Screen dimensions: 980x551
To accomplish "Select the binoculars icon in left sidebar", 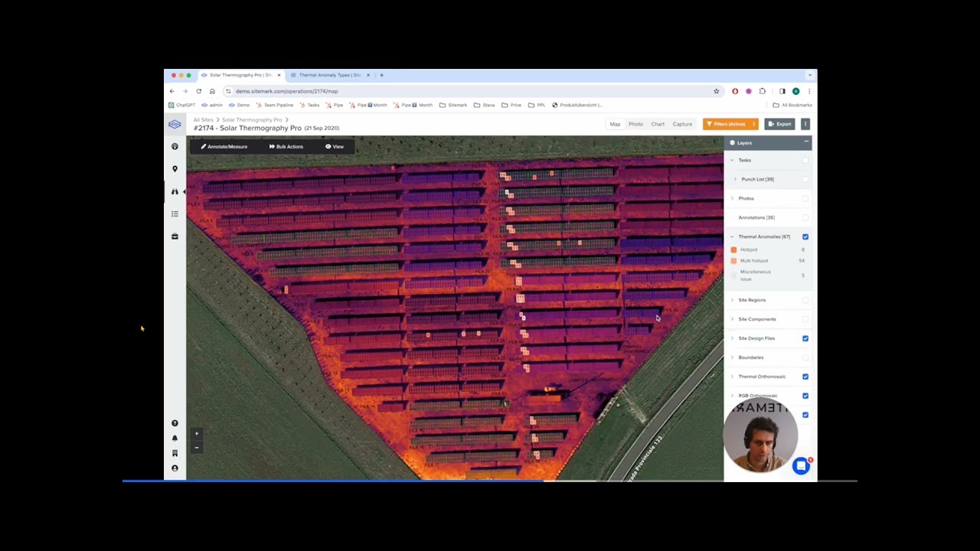I will pos(175,191).
